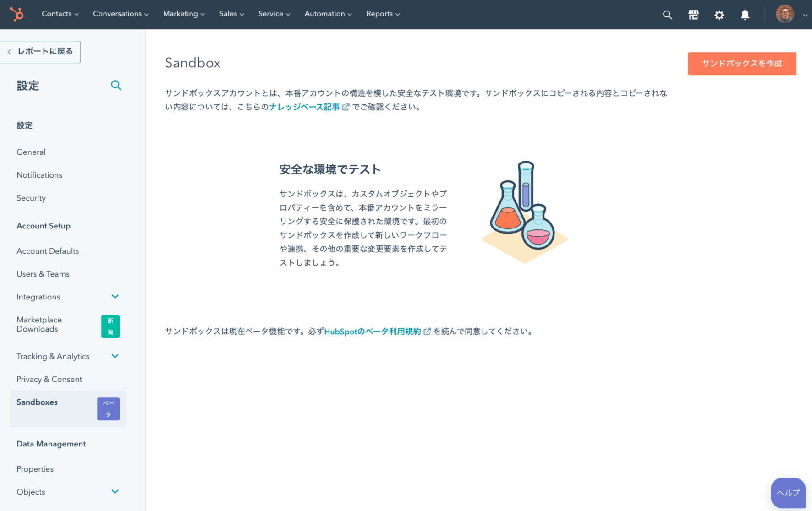Click the Settings gear icon
812x511 pixels.
pos(719,15)
